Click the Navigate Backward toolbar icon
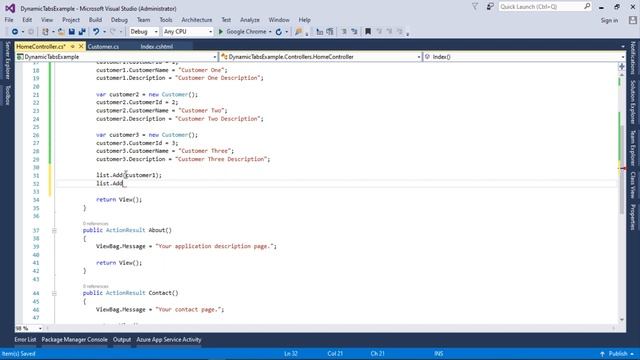 point(15,31)
